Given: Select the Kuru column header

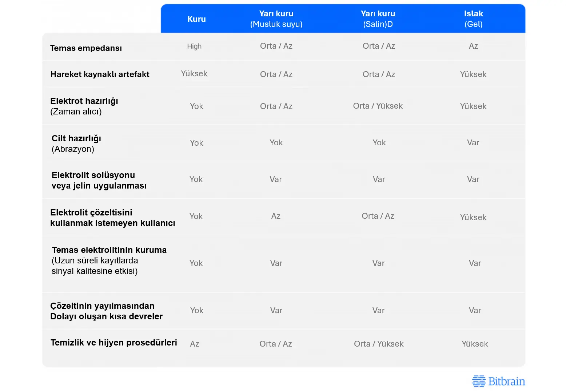Looking at the screenshot, I should coord(196,19).
